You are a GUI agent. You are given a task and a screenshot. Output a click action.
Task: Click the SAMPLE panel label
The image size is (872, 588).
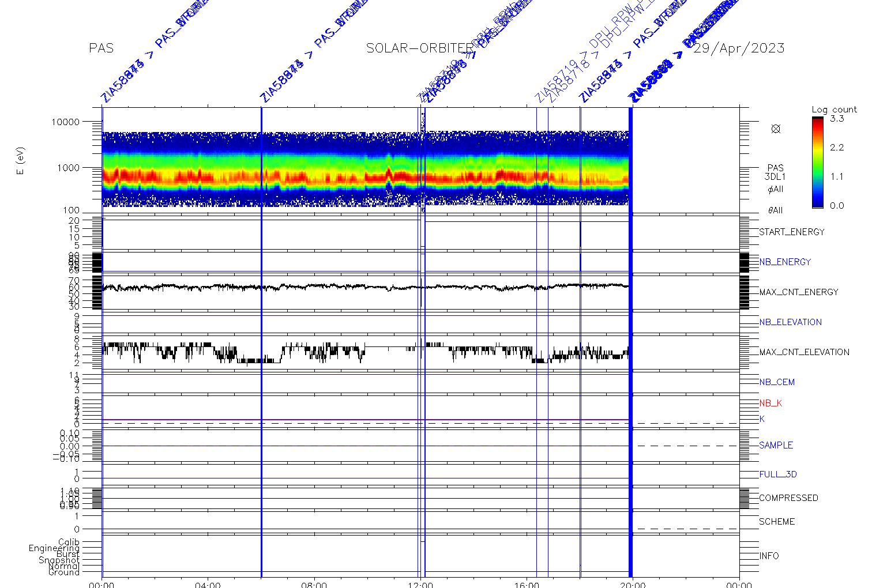(x=776, y=445)
